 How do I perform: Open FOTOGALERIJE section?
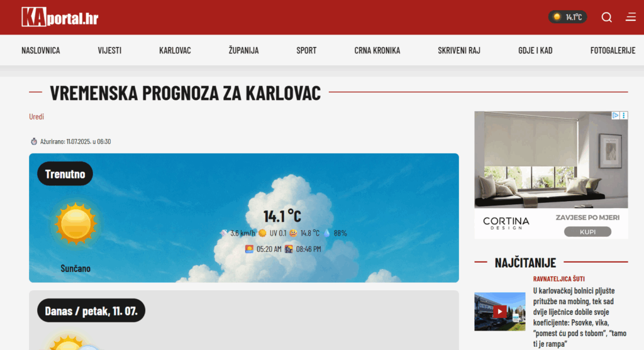click(613, 50)
